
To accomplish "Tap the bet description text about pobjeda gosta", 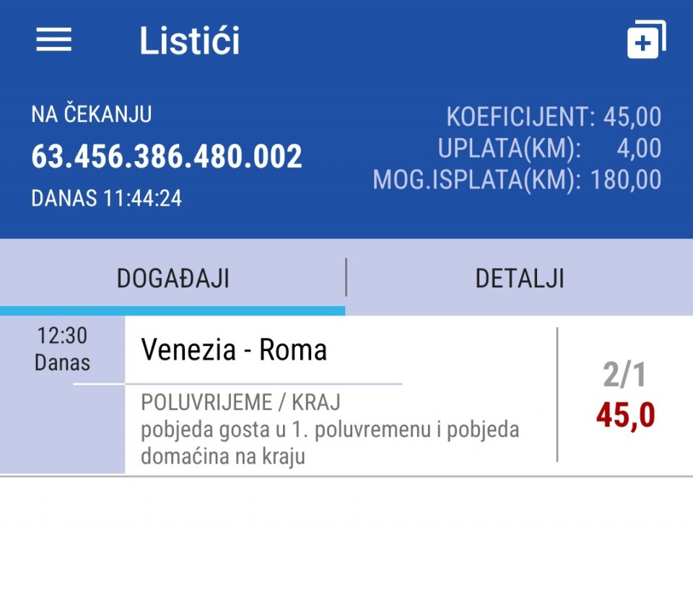I will point(330,443).
